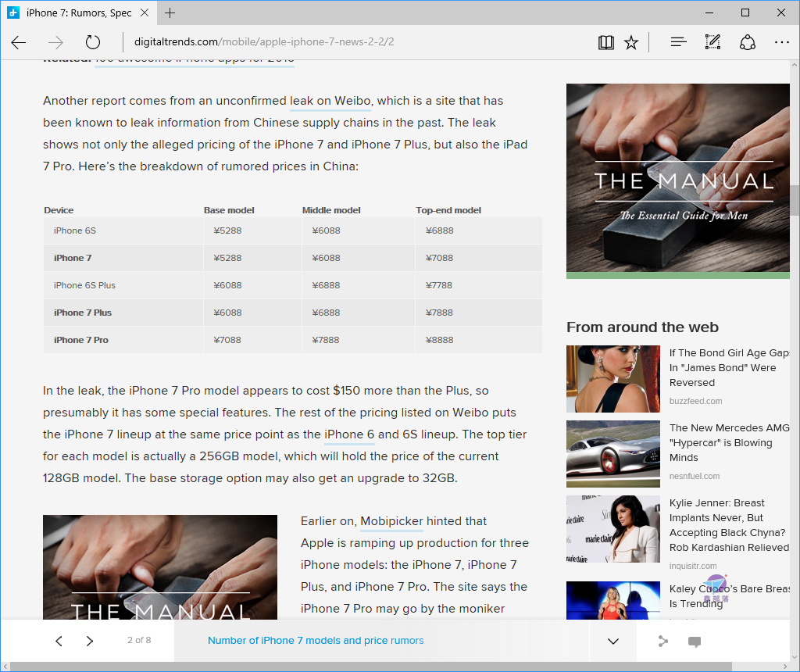Open the Hub panel

(678, 42)
